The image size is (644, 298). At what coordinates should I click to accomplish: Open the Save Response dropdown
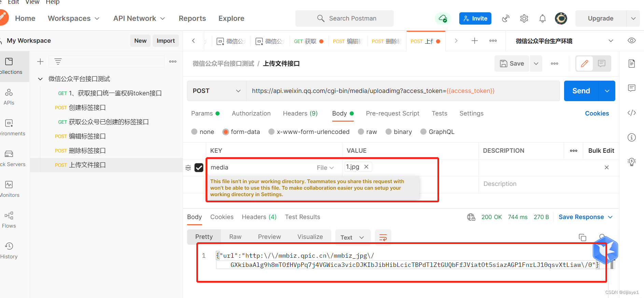(x=586, y=217)
